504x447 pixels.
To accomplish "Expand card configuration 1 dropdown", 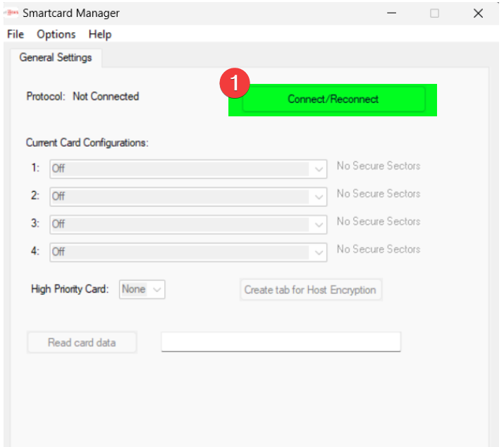I will pyautogui.click(x=319, y=169).
